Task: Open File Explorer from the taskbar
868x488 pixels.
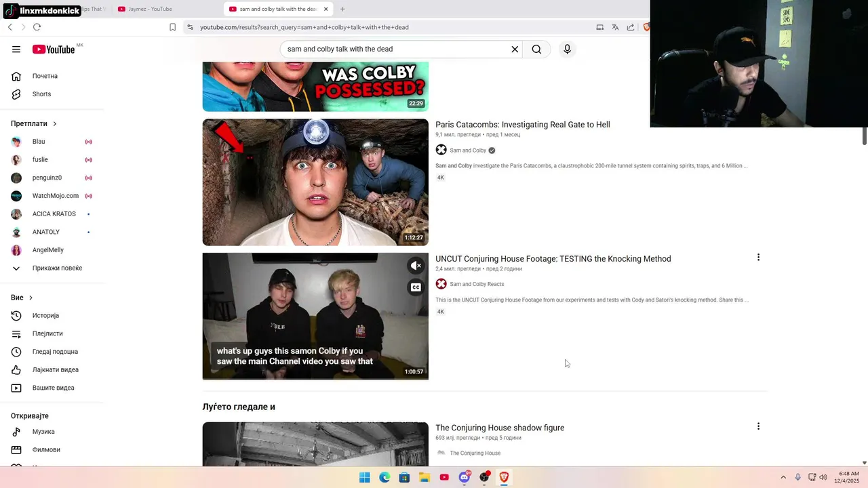Action: 425,477
